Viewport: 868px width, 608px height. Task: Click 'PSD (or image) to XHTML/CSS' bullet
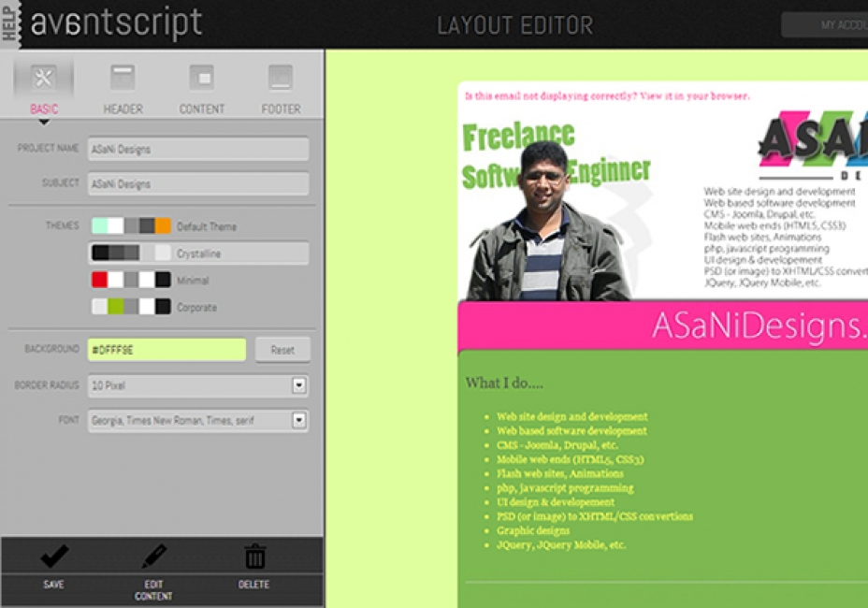(595, 516)
